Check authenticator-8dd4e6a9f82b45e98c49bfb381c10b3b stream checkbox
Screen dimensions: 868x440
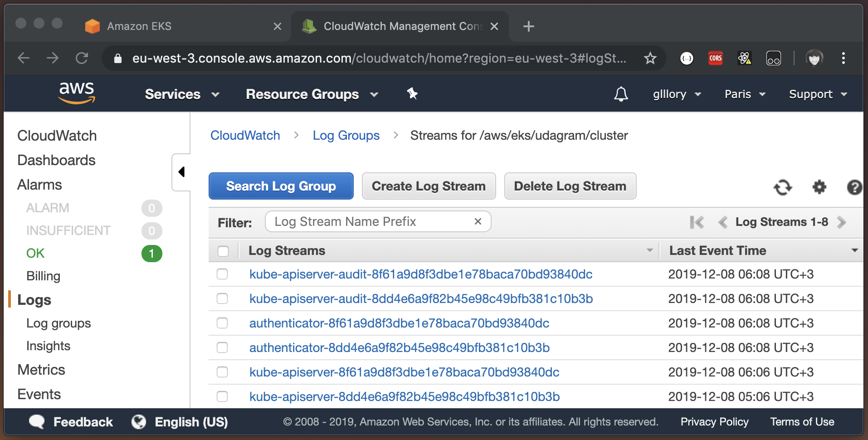pyautogui.click(x=222, y=347)
